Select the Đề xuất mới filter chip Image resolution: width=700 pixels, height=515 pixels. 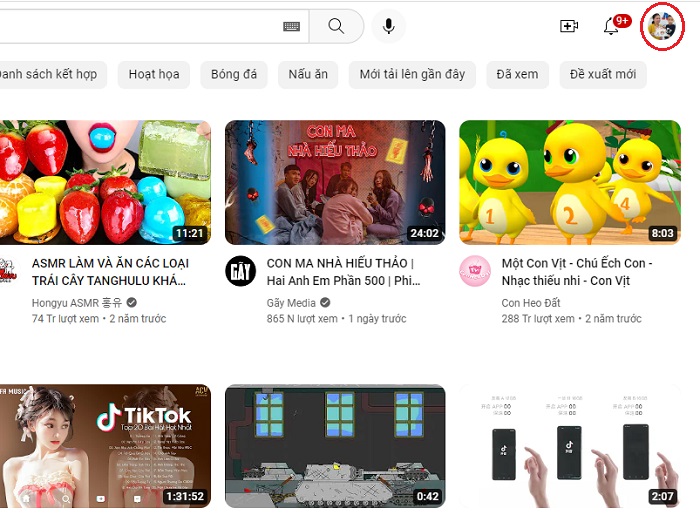[x=602, y=74]
